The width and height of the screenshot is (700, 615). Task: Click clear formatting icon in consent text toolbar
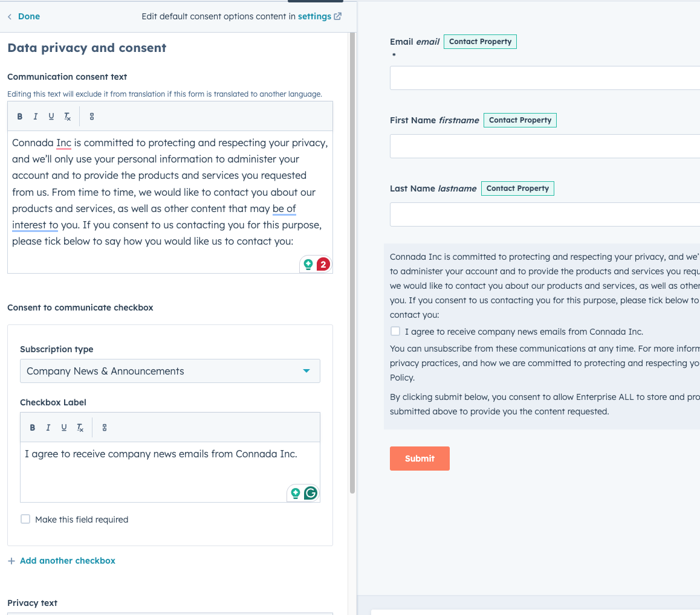67,117
